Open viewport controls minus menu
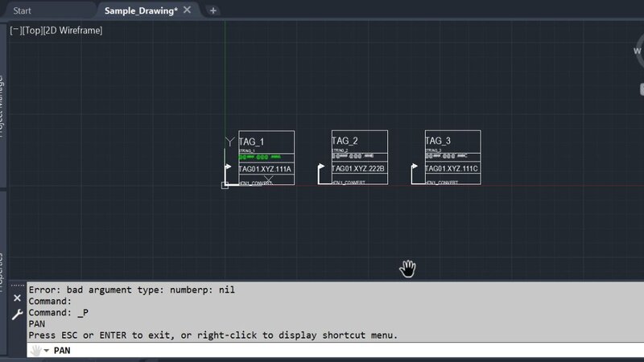 [15, 31]
